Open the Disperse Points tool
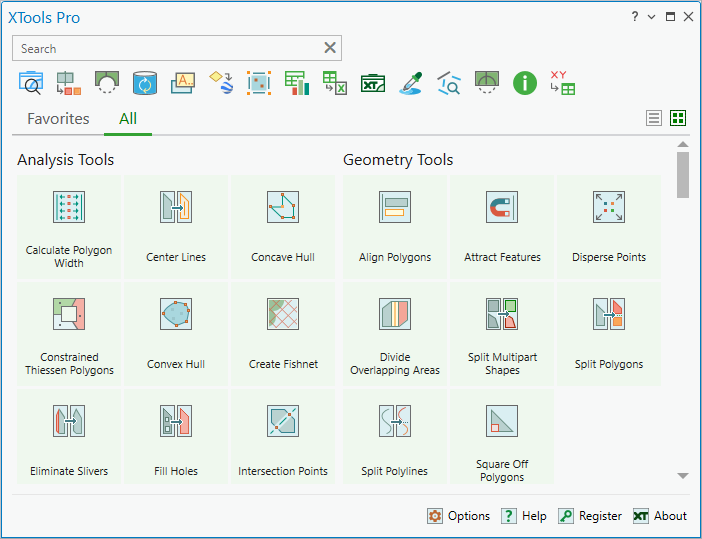The width and height of the screenshot is (702, 539). 609,227
